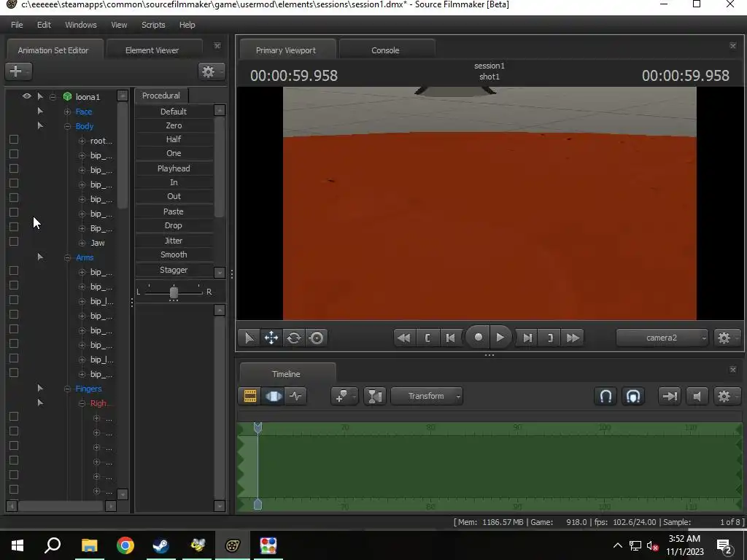Collapse the loona1 tree node
This screenshot has height=560, width=747.
pyautogui.click(x=53, y=97)
